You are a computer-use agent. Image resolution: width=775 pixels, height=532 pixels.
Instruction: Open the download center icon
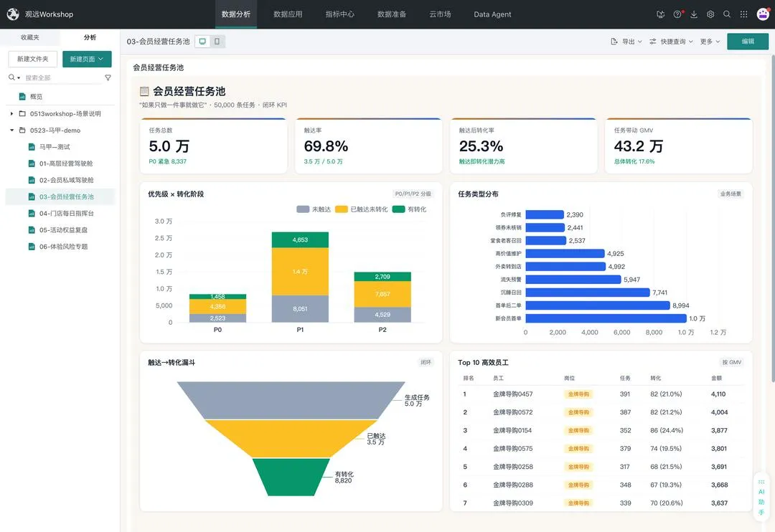(694, 14)
